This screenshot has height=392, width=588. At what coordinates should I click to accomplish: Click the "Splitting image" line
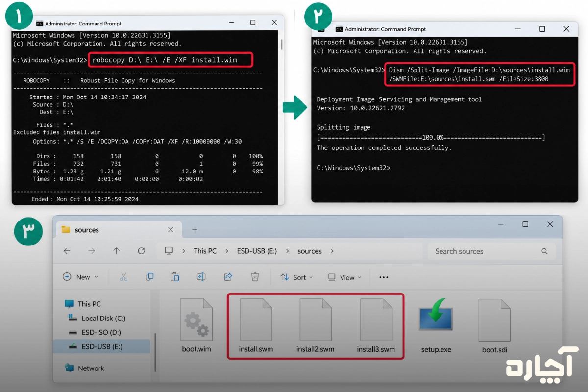(x=343, y=127)
